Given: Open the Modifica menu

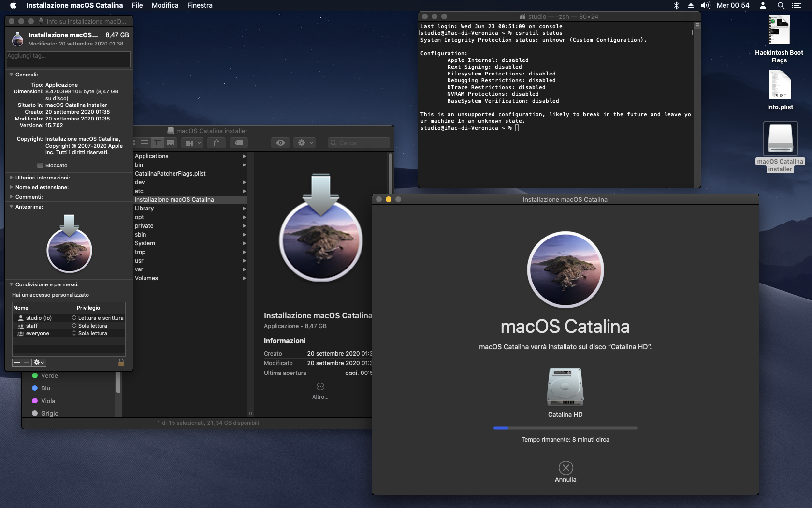Looking at the screenshot, I should pyautogui.click(x=165, y=5).
